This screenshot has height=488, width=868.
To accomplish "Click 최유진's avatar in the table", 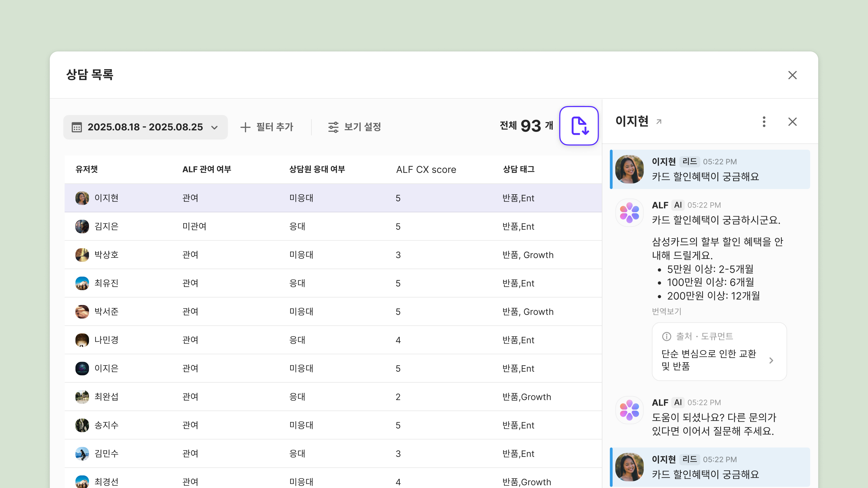I will click(x=82, y=283).
